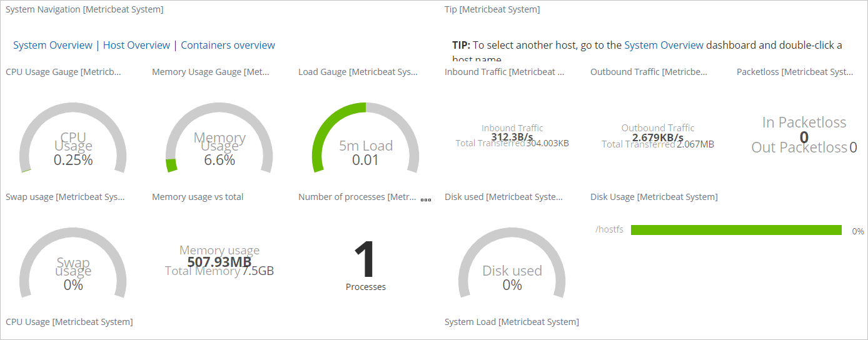Viewport: 868px width, 340px height.
Task: Click the Disk Usage panel title
Action: [654, 197]
